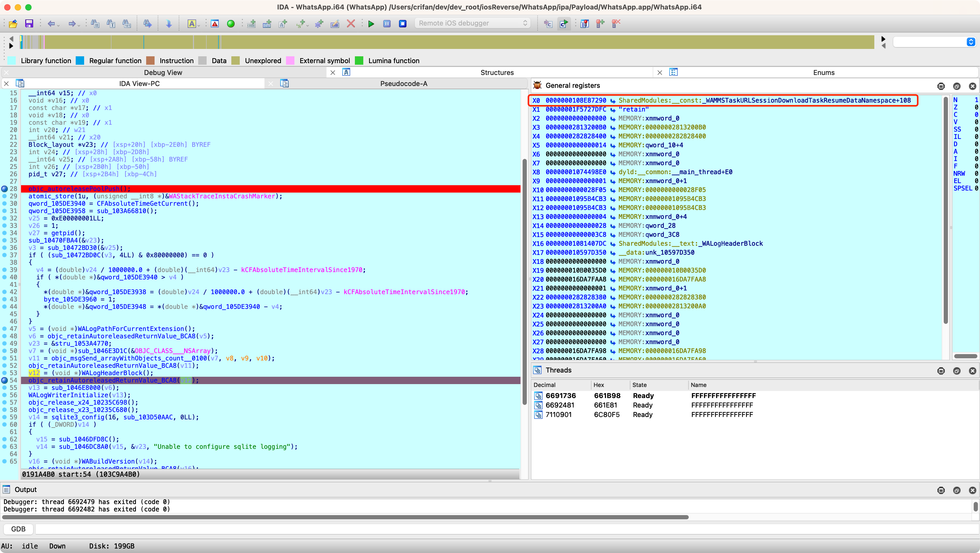Switch to the Structures tab
The width and height of the screenshot is (980, 553).
497,72
